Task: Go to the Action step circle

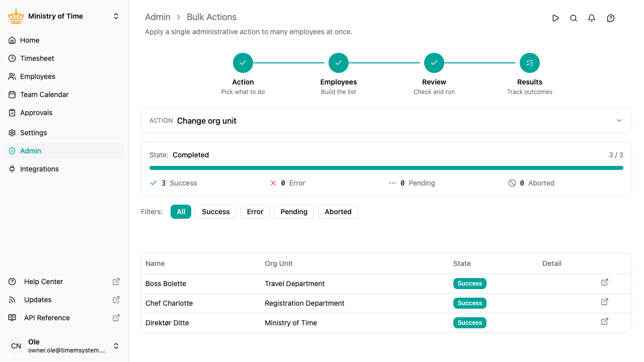Action: [x=243, y=63]
